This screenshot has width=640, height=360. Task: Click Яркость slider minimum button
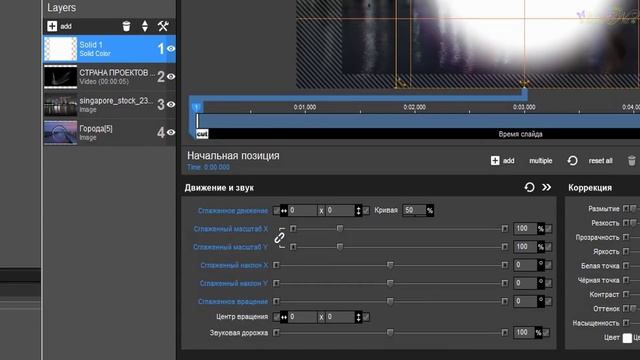(x=626, y=251)
